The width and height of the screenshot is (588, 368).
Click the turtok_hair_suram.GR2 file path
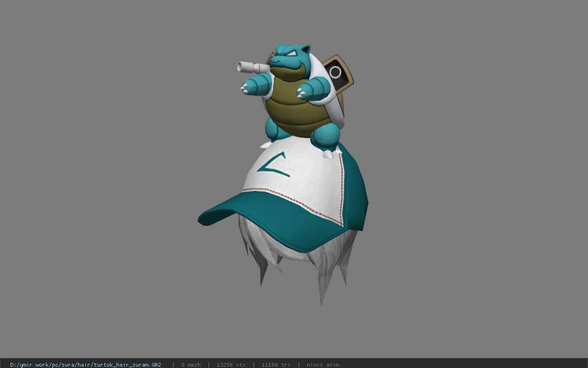85,365
